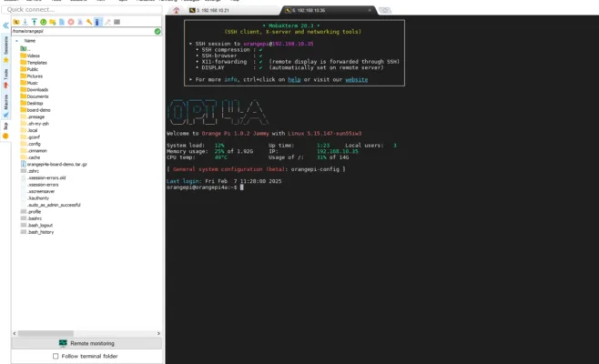The width and height of the screenshot is (599, 364).
Task: Click the right arrow of horizontal scrollbar
Action: click(158, 333)
